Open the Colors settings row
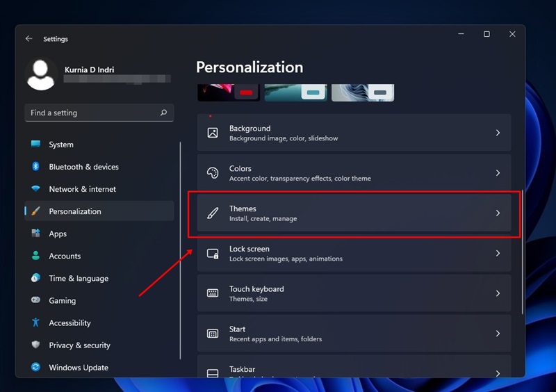The width and height of the screenshot is (556, 392). pos(354,173)
